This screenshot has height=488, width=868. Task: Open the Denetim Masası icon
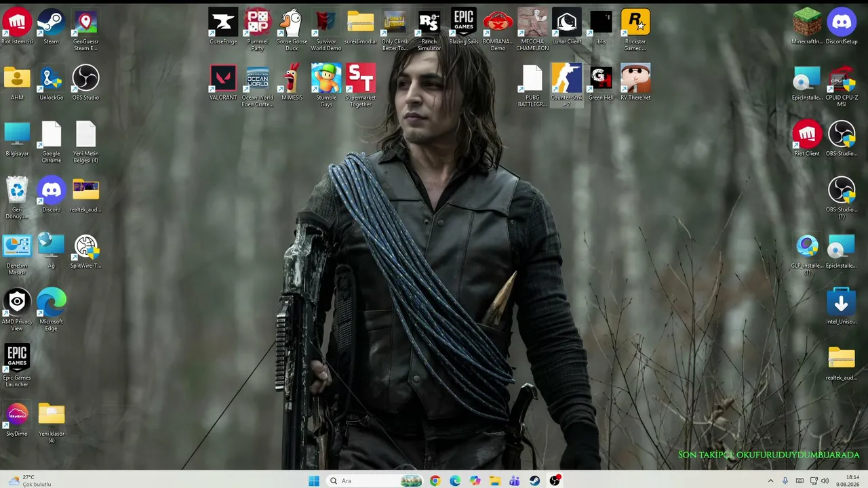click(17, 255)
